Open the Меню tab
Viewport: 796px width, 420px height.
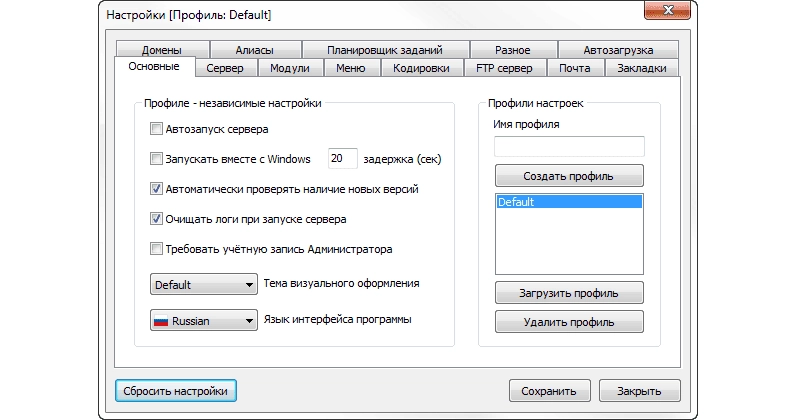pyautogui.click(x=351, y=68)
